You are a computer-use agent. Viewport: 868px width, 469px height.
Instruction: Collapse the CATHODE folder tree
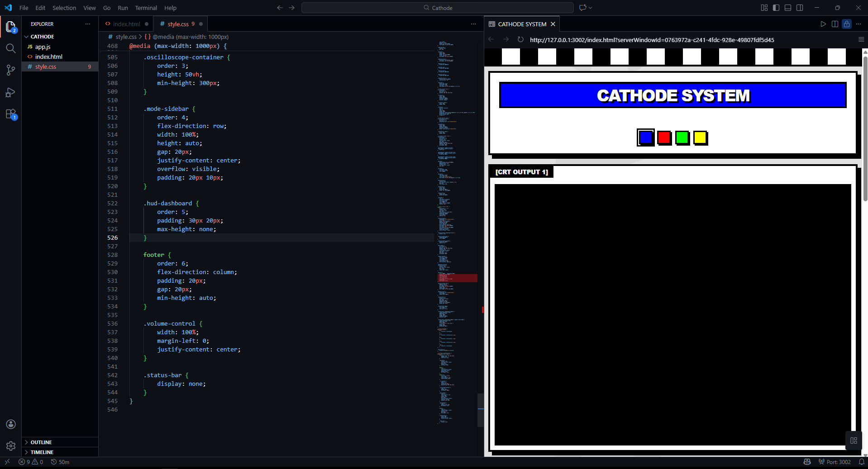(x=42, y=37)
